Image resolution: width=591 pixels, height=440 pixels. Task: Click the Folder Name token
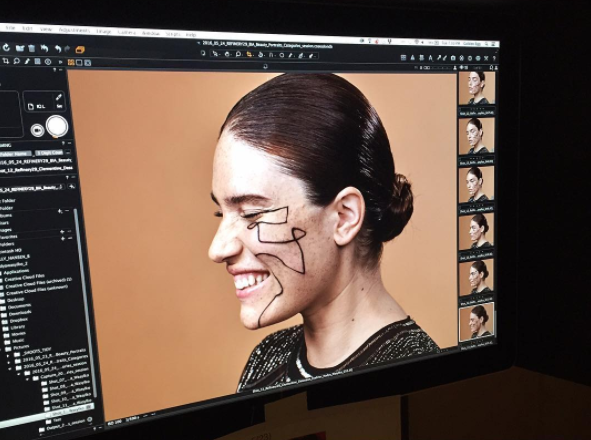(15, 154)
